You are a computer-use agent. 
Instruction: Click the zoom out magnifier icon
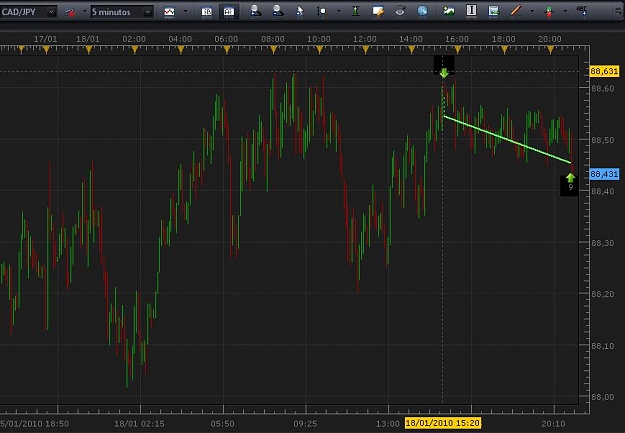tap(277, 12)
